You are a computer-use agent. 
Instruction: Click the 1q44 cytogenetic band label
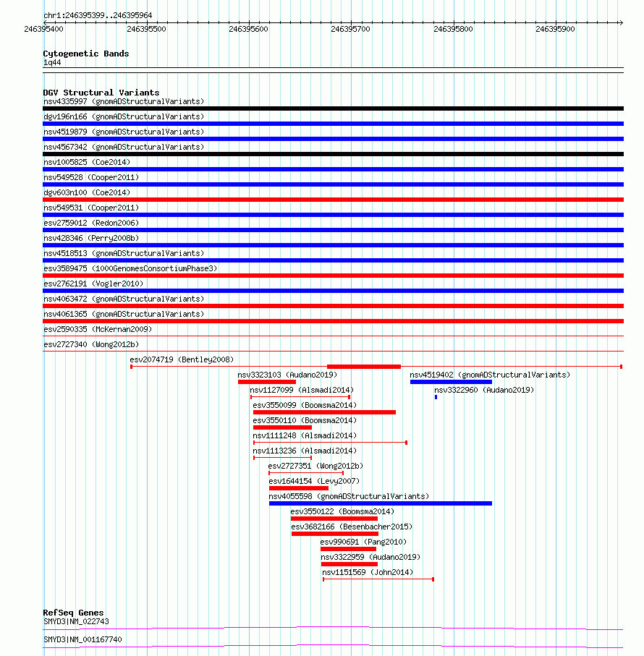(52, 63)
